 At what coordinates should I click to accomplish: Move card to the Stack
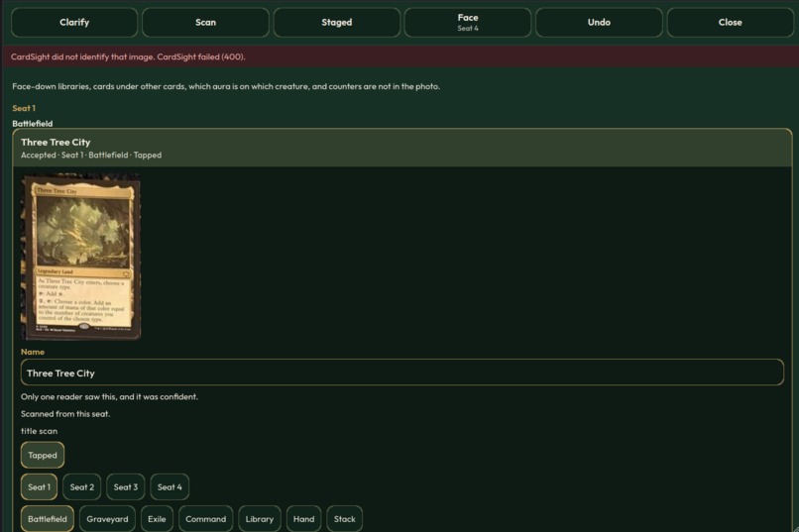(x=344, y=519)
